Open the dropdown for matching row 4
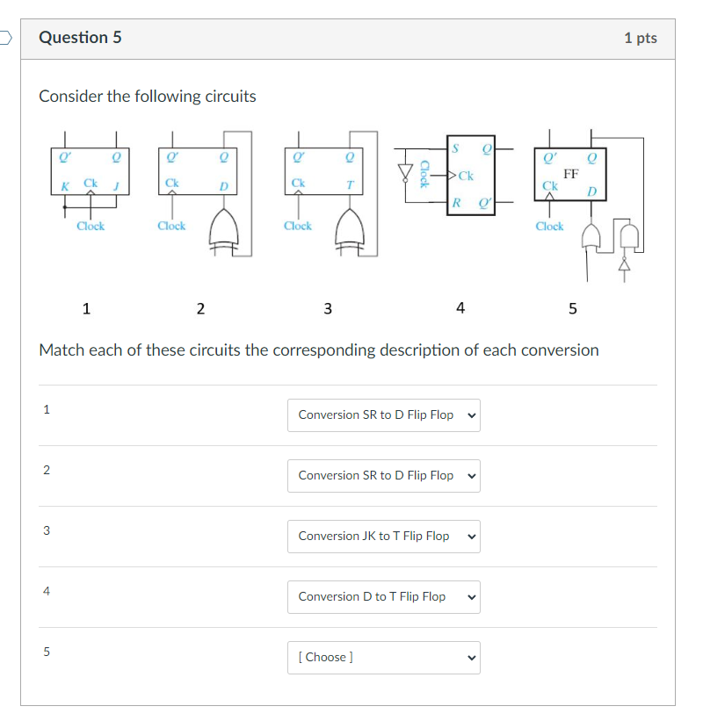This screenshot has height=728, width=703. pyautogui.click(x=383, y=596)
